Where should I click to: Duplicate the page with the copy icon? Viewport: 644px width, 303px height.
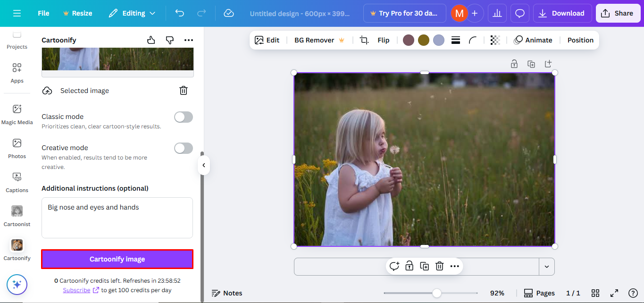pos(424,266)
